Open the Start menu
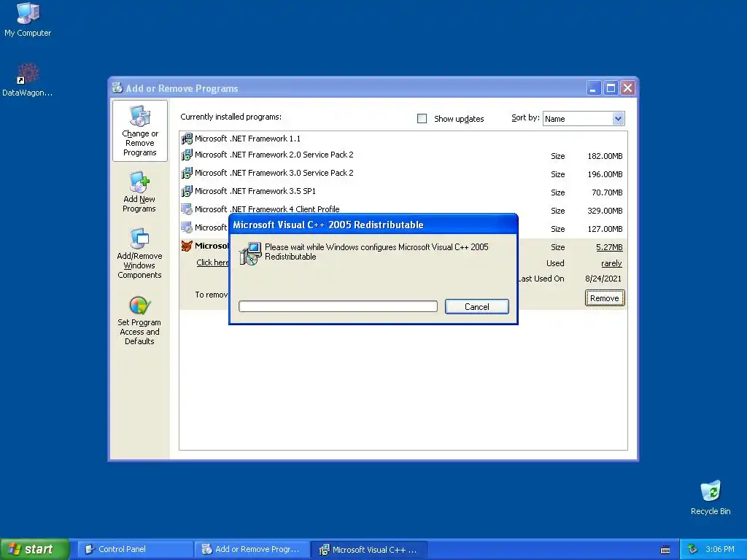Screen dimensions: 747x560 pos(34,549)
